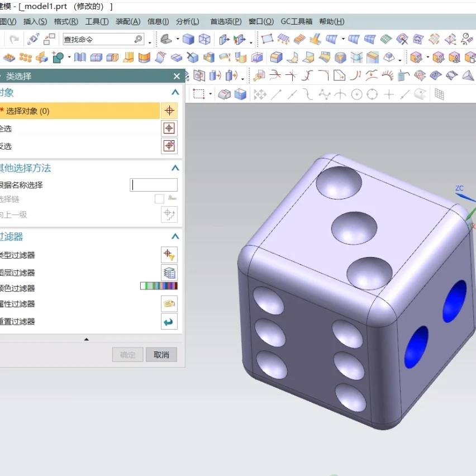The image size is (476, 476).
Task: Click the Attribute Filter (属性过滤器) icon
Action: [169, 304]
